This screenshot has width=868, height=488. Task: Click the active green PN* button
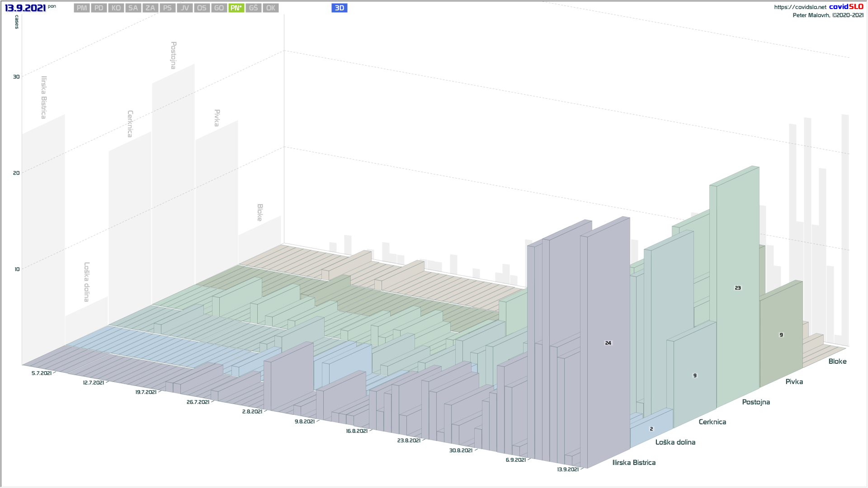pos(236,8)
